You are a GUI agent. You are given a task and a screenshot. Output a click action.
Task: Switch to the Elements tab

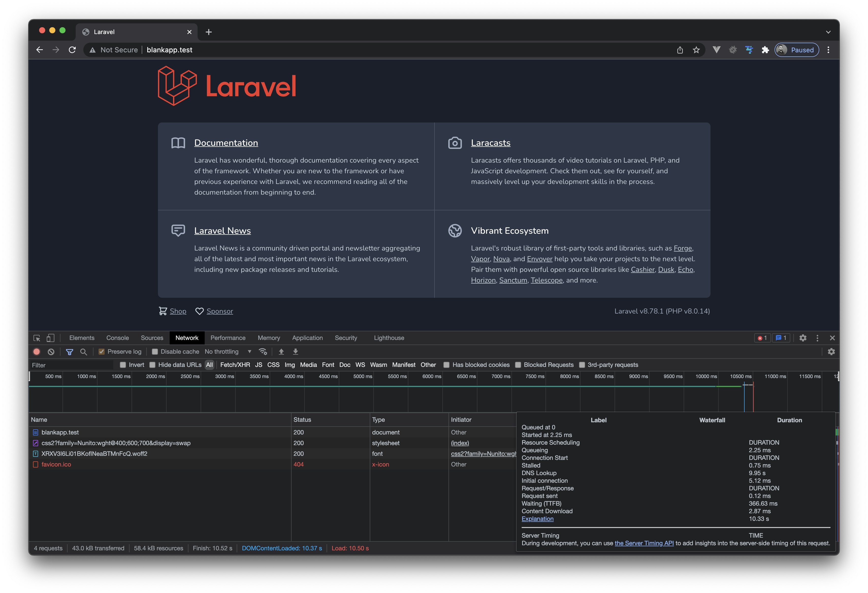click(82, 338)
